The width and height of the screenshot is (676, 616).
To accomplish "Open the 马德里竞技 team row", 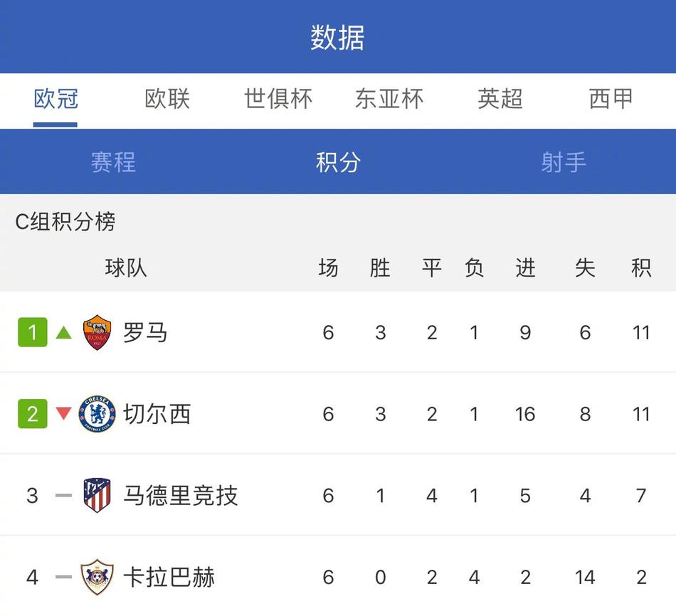I will (x=338, y=495).
